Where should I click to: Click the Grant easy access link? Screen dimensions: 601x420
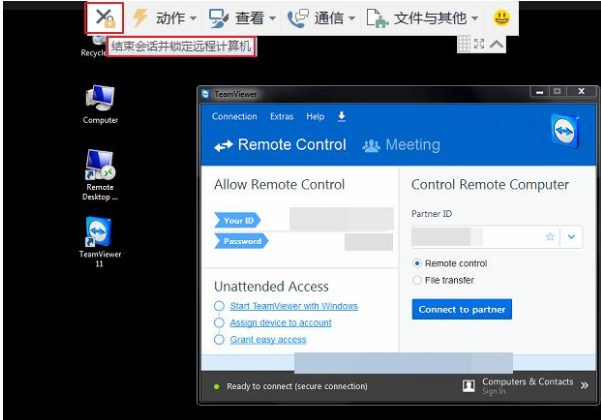point(268,340)
